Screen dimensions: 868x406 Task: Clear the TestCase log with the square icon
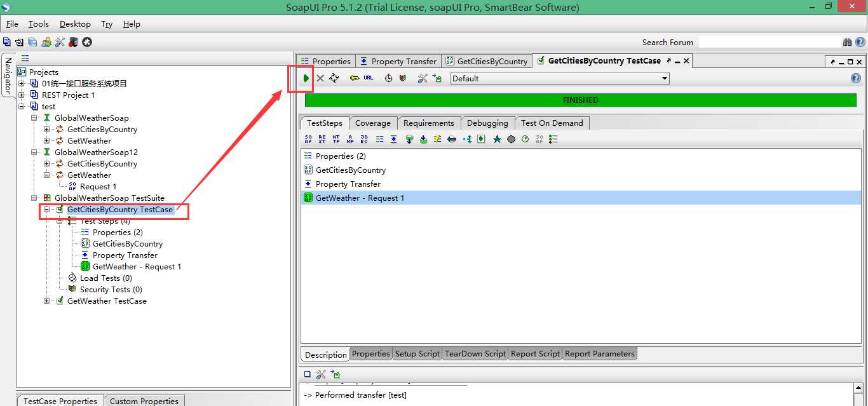[x=308, y=374]
